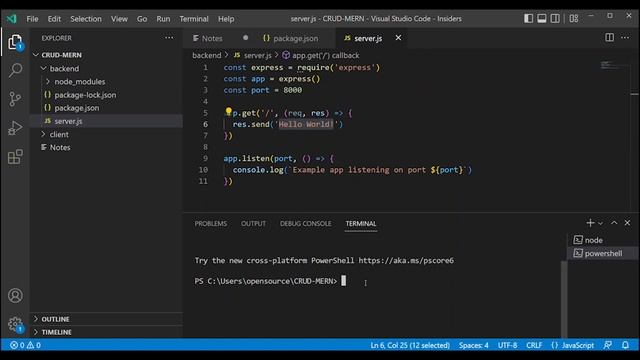Change the UTF-8 encoding selector
Viewport: 640px width, 360px height.
click(507, 345)
